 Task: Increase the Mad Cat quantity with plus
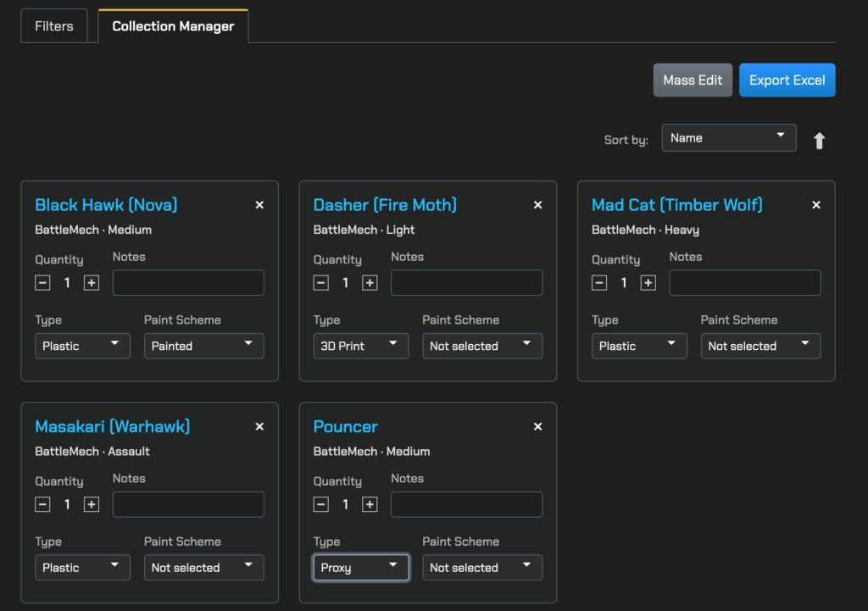point(648,283)
